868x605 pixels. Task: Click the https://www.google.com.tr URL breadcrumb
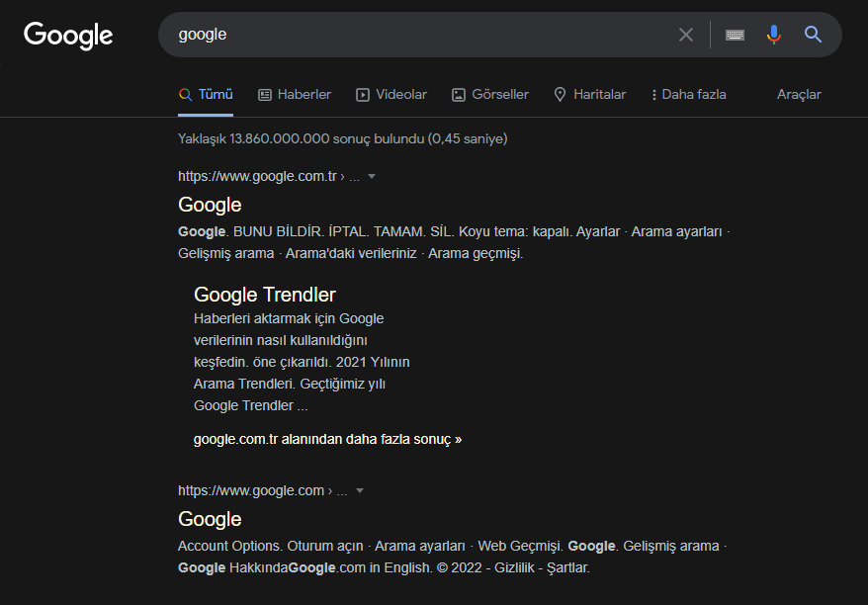click(257, 177)
